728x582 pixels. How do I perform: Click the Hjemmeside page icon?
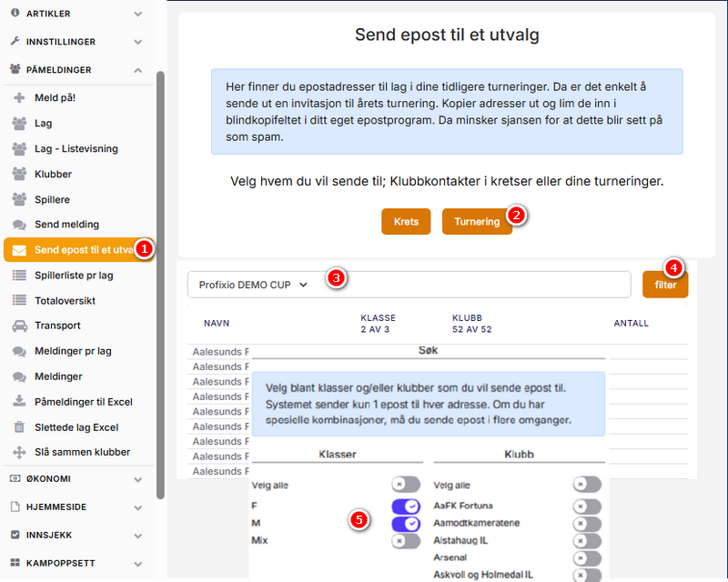coord(15,507)
